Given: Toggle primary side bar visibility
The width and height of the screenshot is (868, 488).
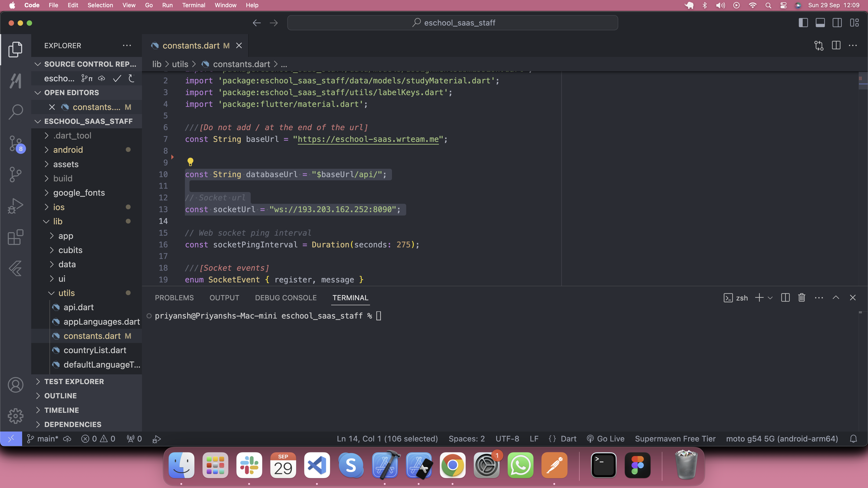Looking at the screenshot, I should point(803,23).
